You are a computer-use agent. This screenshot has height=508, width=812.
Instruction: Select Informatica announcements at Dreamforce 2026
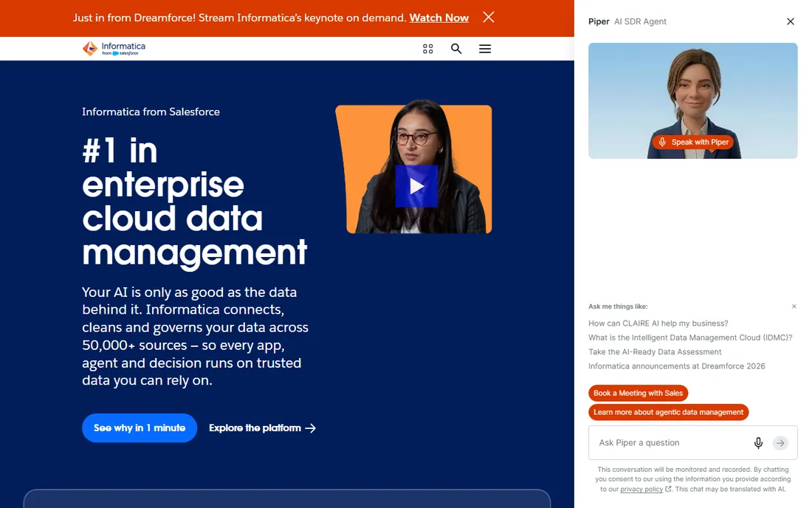(x=676, y=366)
